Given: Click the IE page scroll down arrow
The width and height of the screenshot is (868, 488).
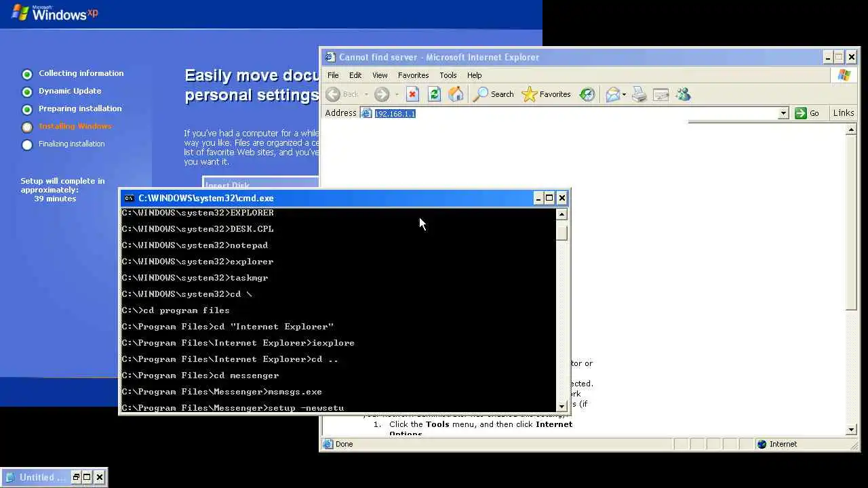Looking at the screenshot, I should click(x=852, y=430).
